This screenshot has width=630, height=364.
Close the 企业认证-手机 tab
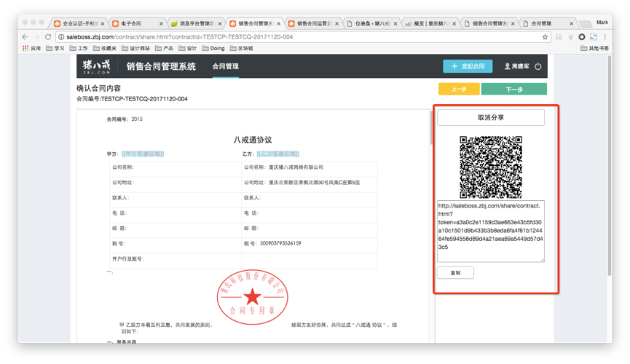coord(103,24)
